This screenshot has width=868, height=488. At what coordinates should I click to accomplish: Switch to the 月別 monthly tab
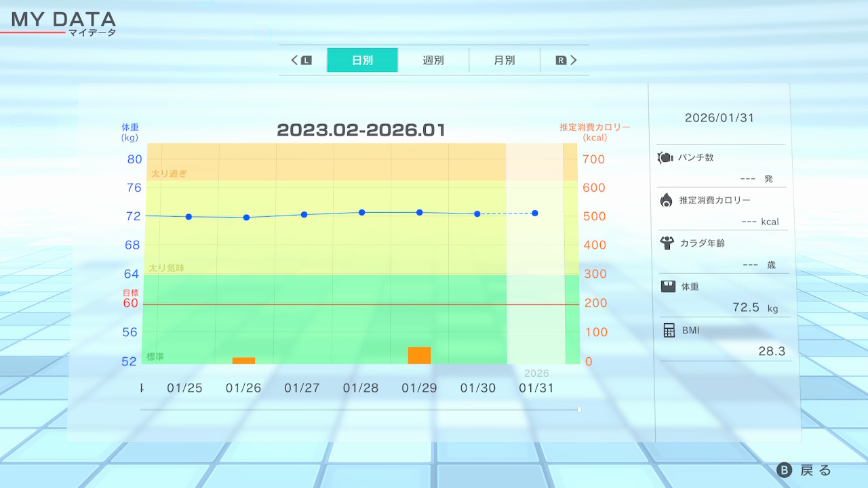[504, 60]
